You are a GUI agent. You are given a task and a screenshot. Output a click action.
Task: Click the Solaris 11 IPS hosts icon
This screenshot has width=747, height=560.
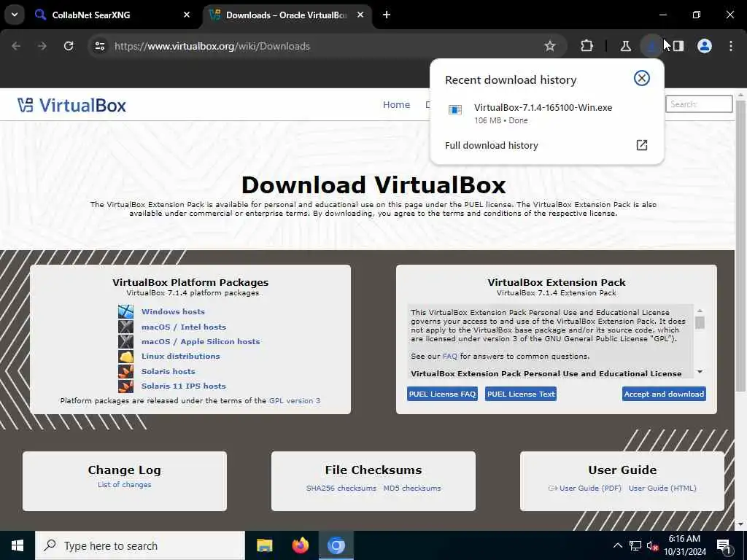coord(125,386)
